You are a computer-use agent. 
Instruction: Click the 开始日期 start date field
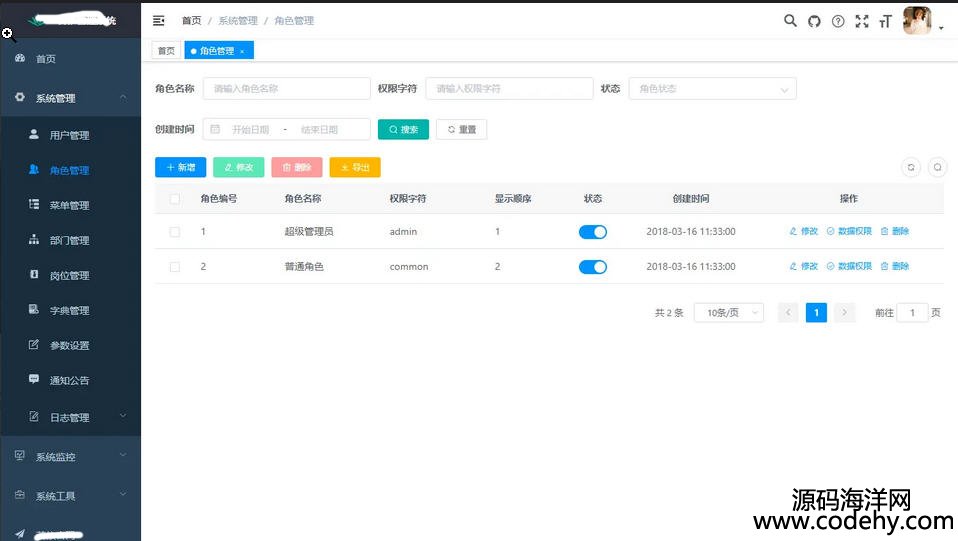point(250,130)
